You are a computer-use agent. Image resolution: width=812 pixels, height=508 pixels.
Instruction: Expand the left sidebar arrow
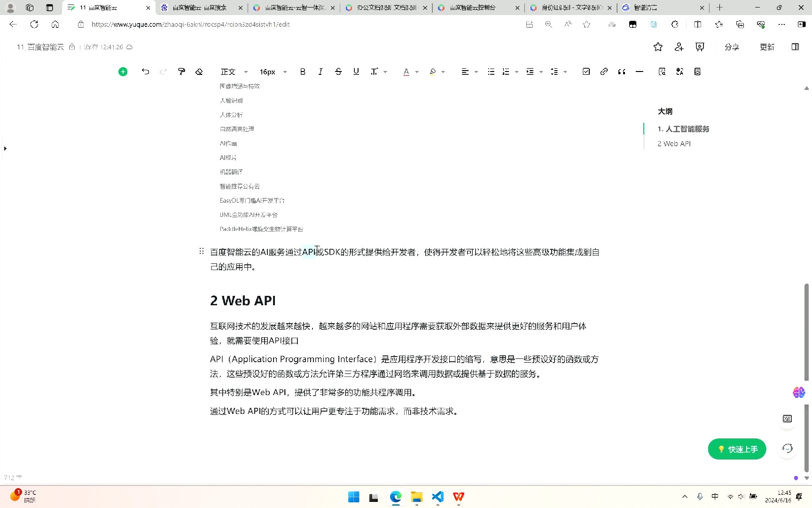(x=5, y=148)
